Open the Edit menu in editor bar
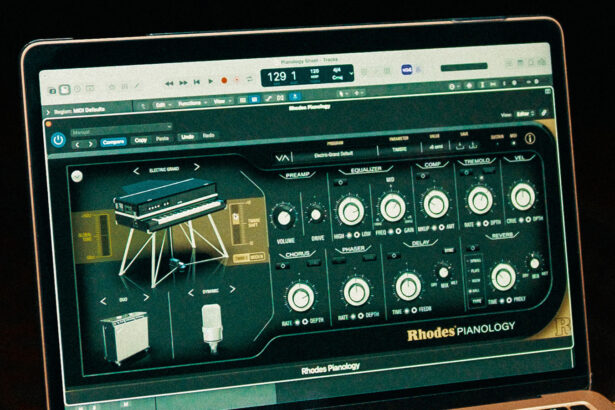 pyautogui.click(x=162, y=105)
